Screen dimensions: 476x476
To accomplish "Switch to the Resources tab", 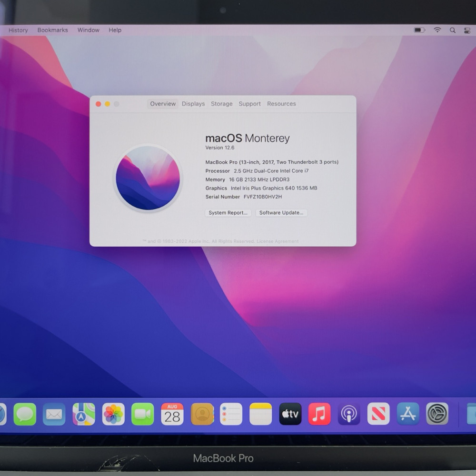I will (281, 104).
